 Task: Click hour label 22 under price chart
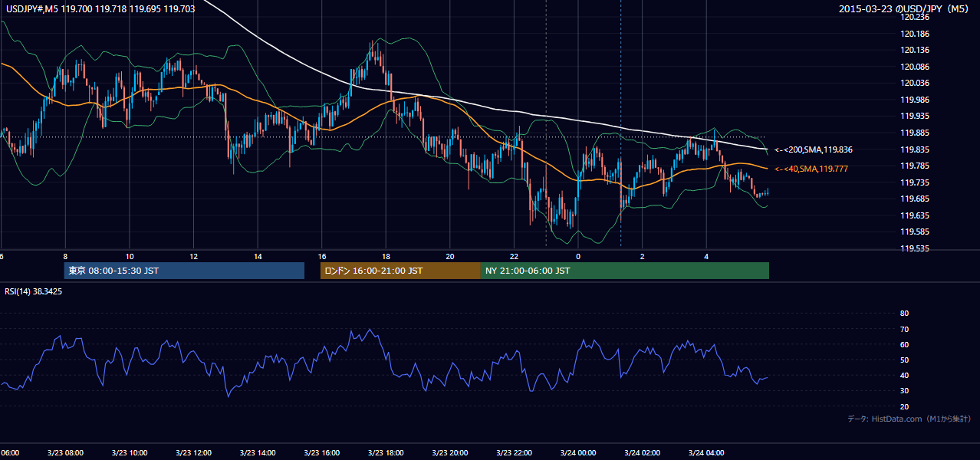514,256
